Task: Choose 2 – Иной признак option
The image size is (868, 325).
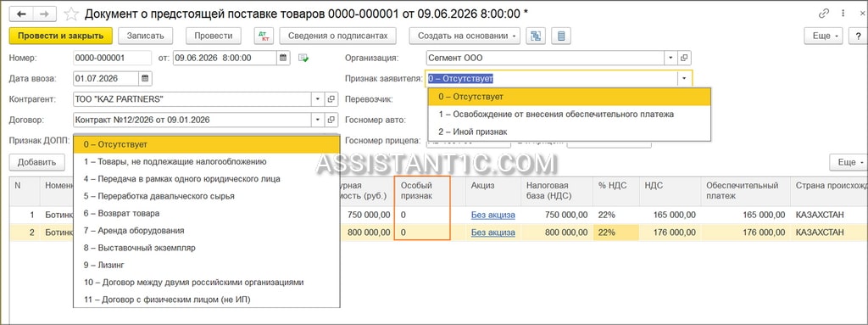Action: pos(569,132)
